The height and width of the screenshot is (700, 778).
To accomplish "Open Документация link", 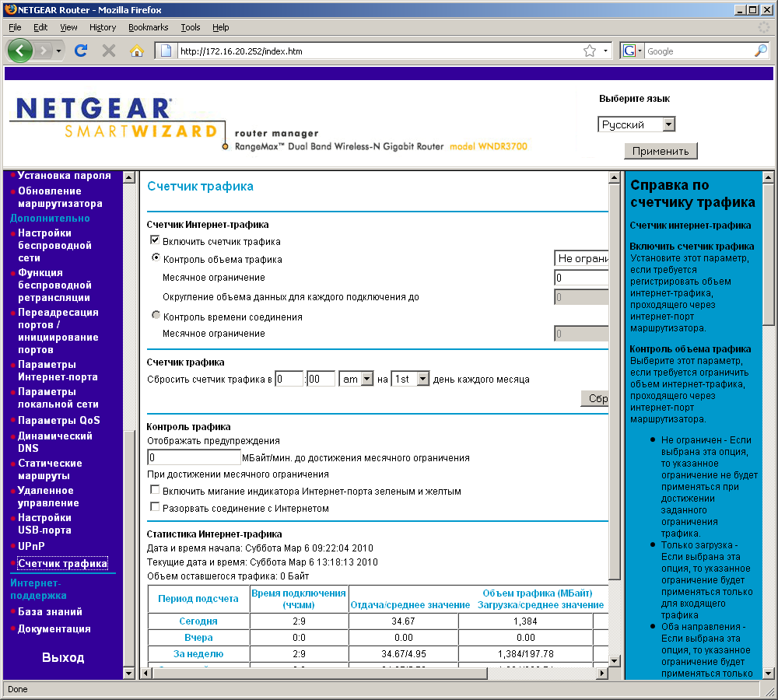I will pos(54,628).
